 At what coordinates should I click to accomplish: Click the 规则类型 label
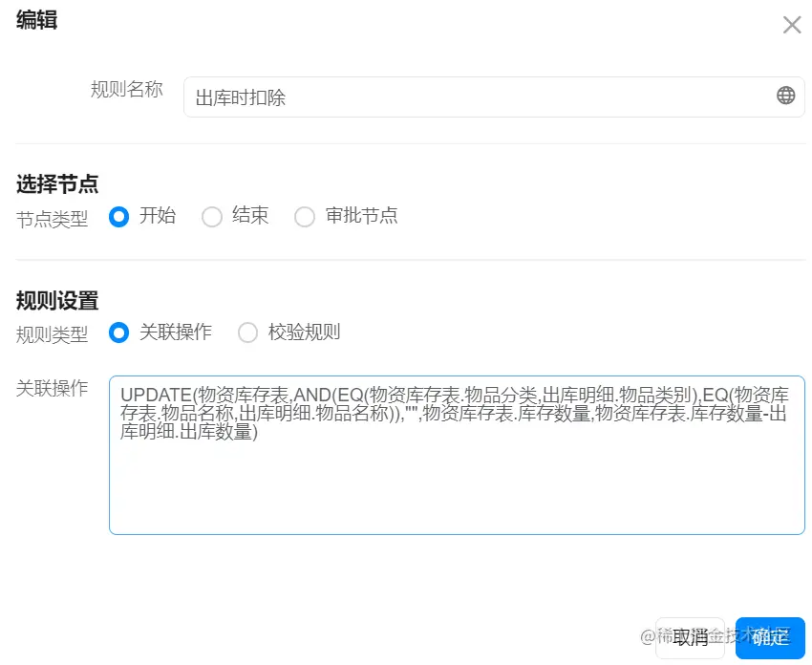[x=52, y=334]
